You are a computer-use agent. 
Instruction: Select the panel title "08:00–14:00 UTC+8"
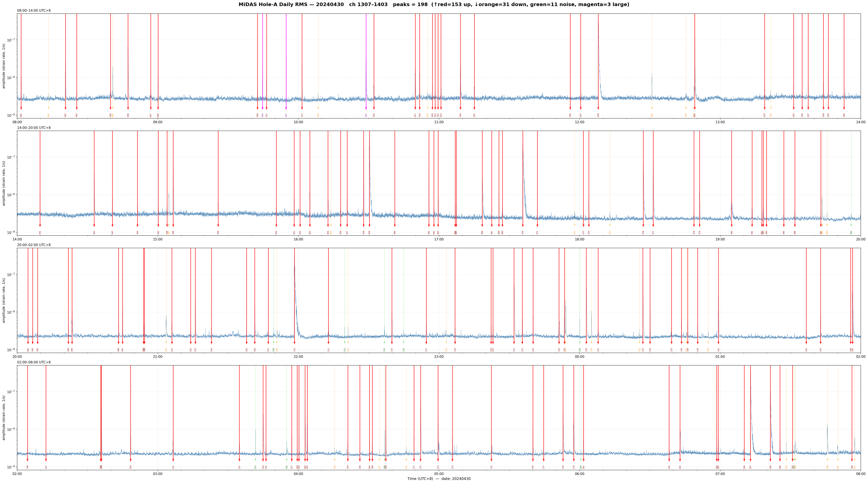(x=34, y=10)
